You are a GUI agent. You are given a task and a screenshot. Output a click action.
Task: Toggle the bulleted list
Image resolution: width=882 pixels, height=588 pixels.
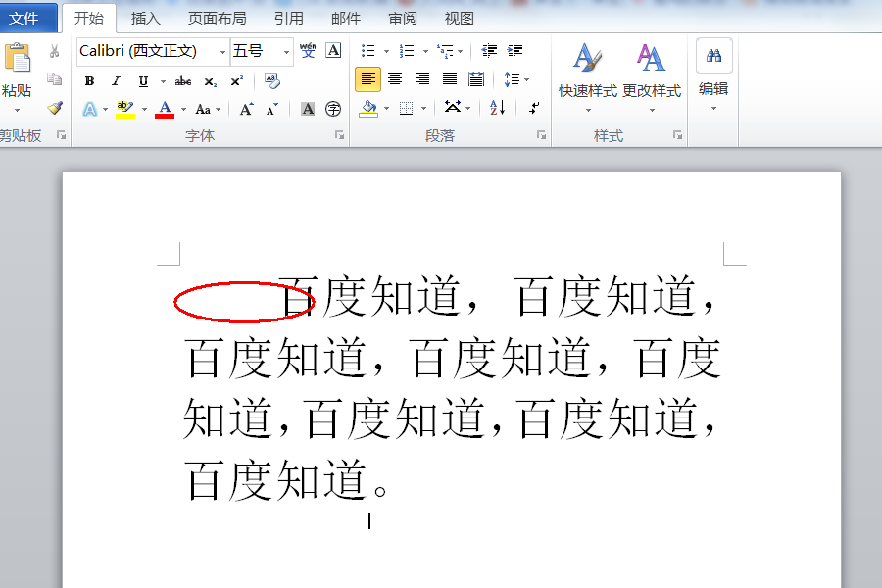(x=368, y=49)
